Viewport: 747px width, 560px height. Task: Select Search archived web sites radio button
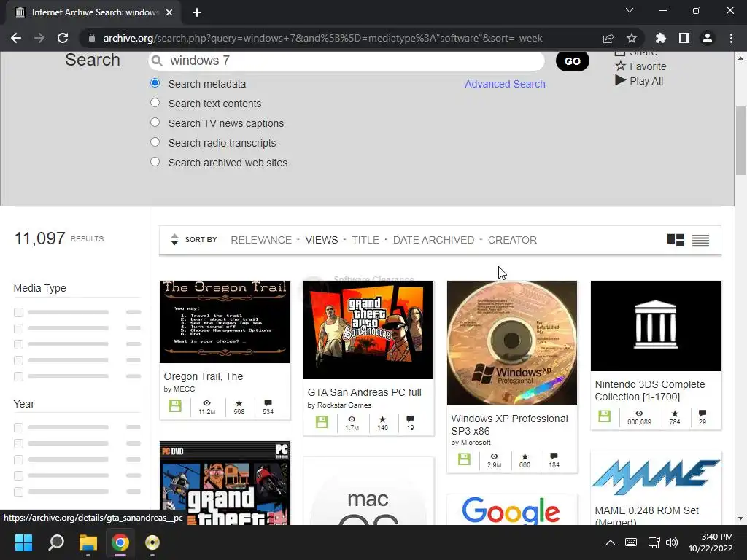(x=155, y=161)
